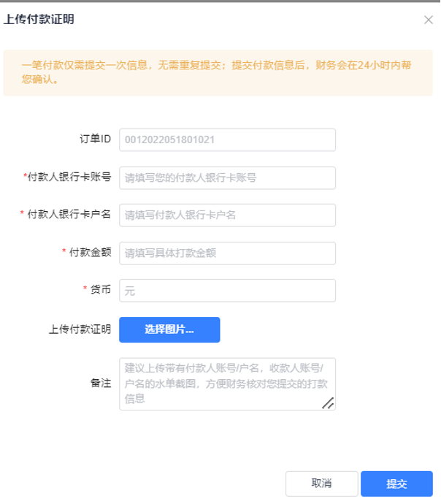Image resolution: width=441 pixels, height=504 pixels.
Task: Click the 上传付款证明 label beside 选择图片 button
Action: tap(80, 329)
